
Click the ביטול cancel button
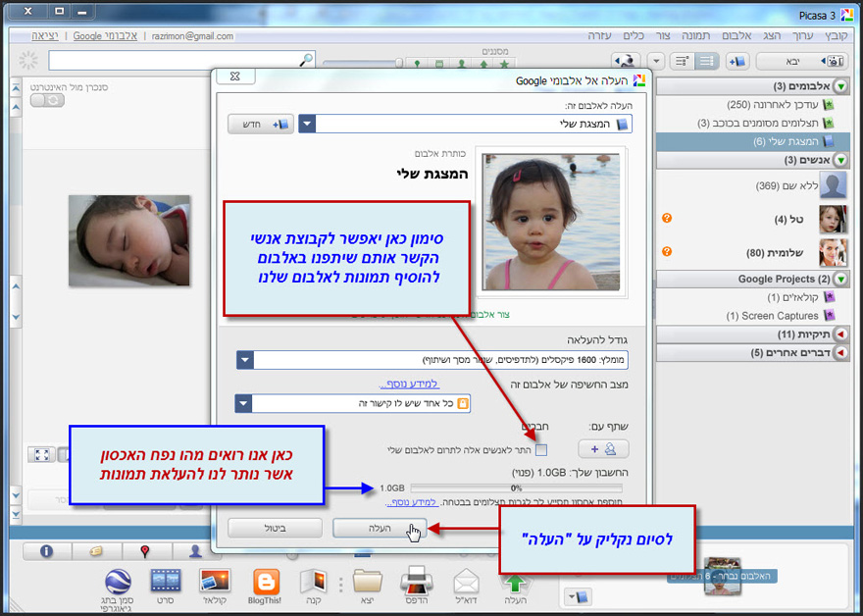[x=276, y=529]
